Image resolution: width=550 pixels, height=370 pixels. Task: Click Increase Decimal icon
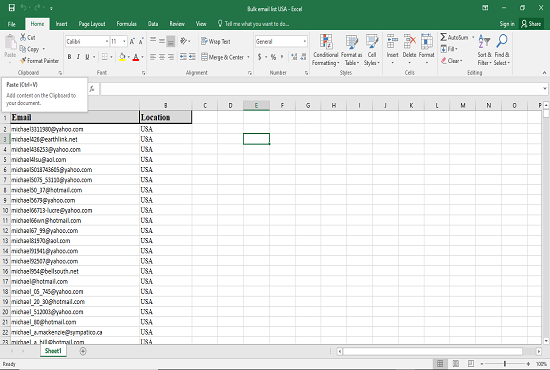[x=294, y=57]
